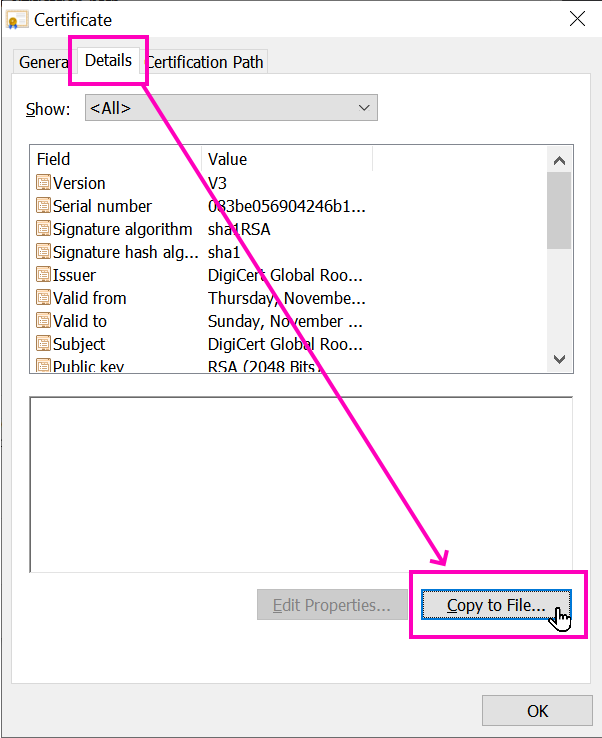The width and height of the screenshot is (602, 738).
Task: Select the Valid from row label
Action: pyautogui.click(x=89, y=298)
